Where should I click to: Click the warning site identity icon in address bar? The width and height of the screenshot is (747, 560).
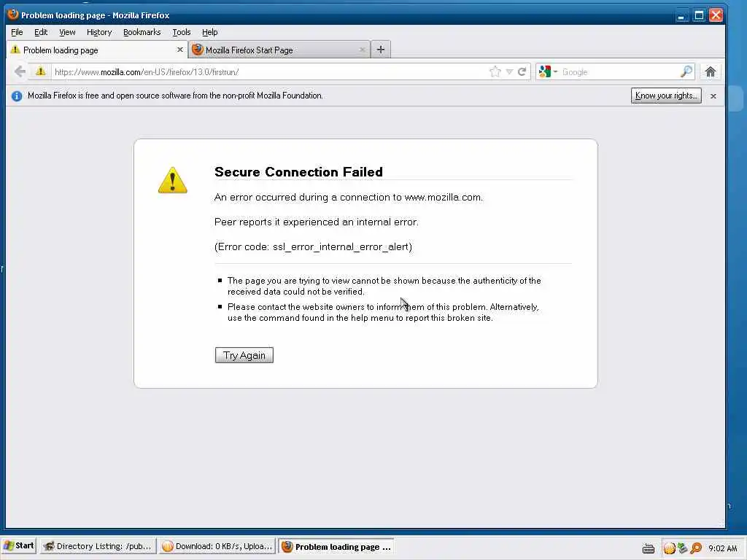tap(41, 71)
